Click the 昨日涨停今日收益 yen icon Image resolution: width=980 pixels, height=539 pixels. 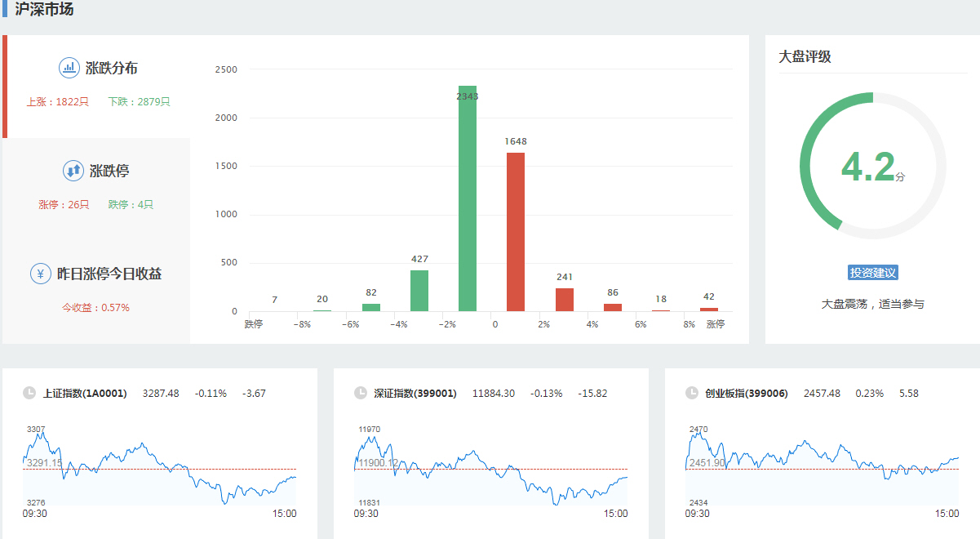click(41, 274)
